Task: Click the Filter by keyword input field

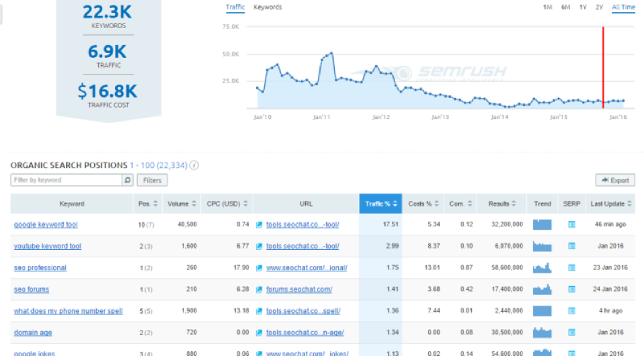Action: click(x=66, y=180)
